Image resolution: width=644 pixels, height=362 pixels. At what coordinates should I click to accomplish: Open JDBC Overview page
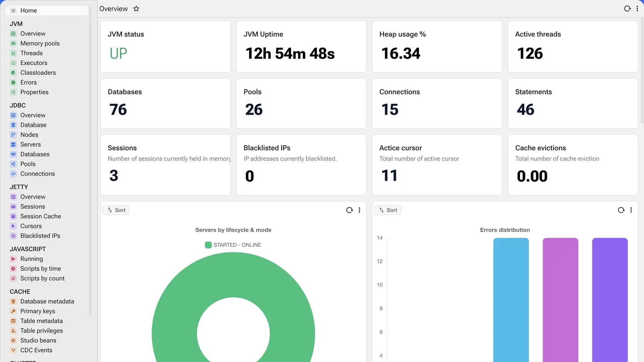pyautogui.click(x=33, y=115)
